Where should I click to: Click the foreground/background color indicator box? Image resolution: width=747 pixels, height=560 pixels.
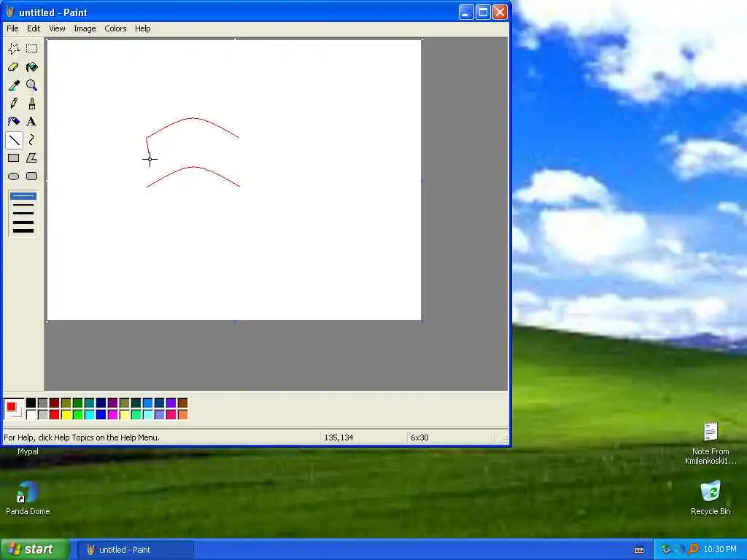(x=13, y=408)
